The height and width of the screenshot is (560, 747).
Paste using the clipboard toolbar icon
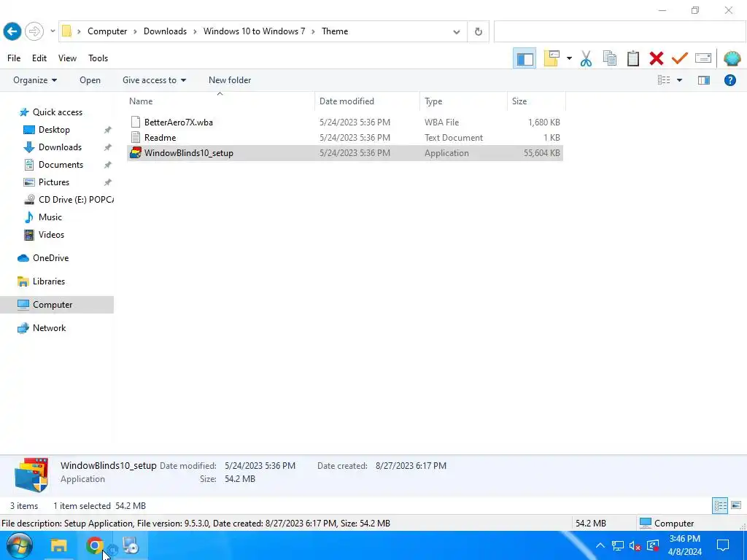click(x=632, y=58)
